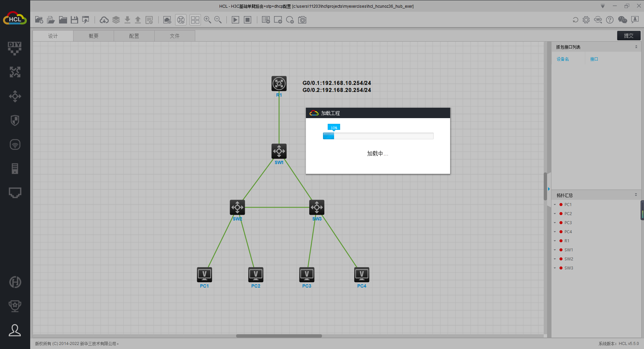Select the DIY device category in sidebar
The width and height of the screenshot is (644, 349).
(15, 48)
